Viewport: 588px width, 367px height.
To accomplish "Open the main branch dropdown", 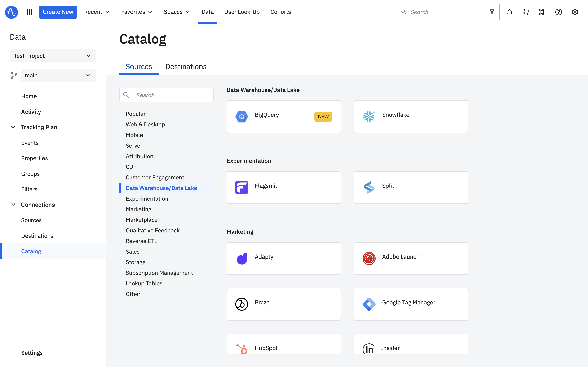I will (58, 75).
